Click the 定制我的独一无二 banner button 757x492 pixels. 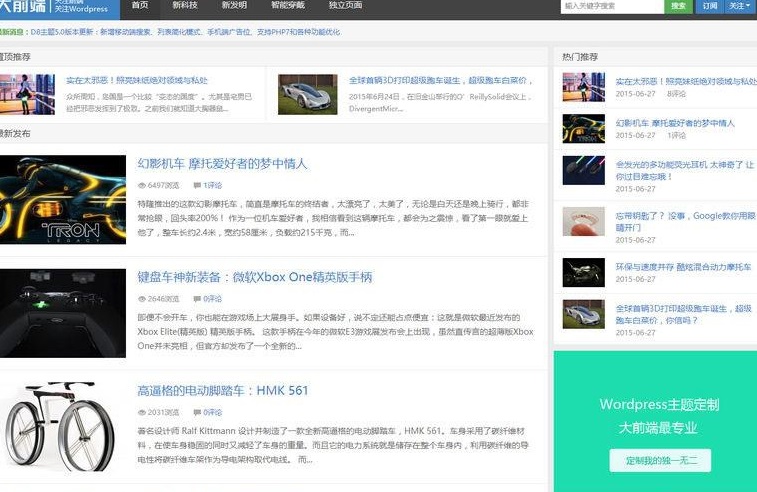pos(660,461)
